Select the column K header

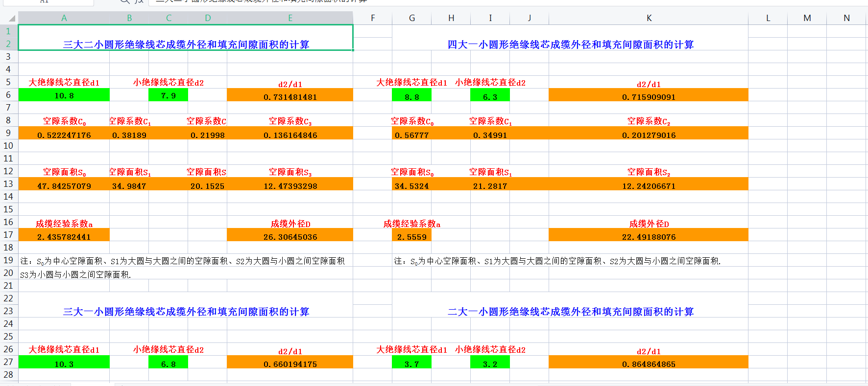click(649, 18)
